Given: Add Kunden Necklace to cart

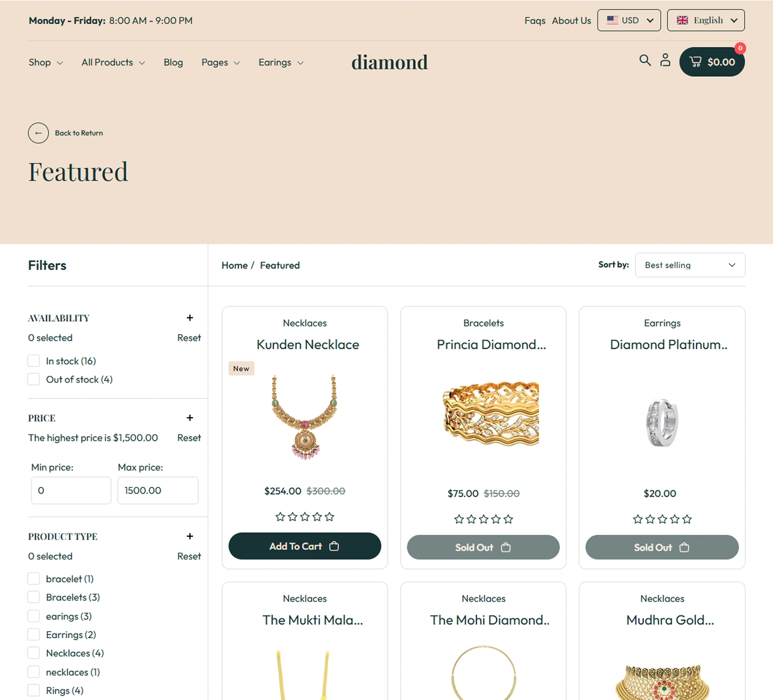Looking at the screenshot, I should (305, 546).
